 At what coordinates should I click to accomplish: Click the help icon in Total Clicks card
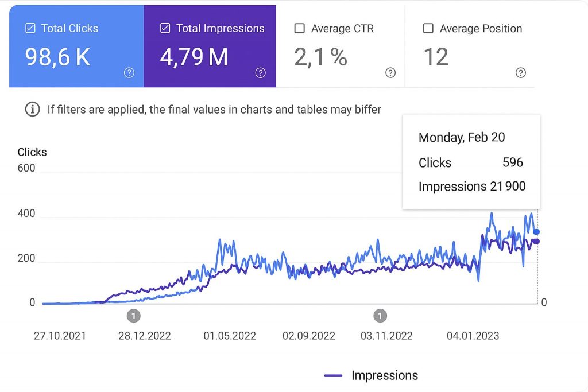pos(129,72)
